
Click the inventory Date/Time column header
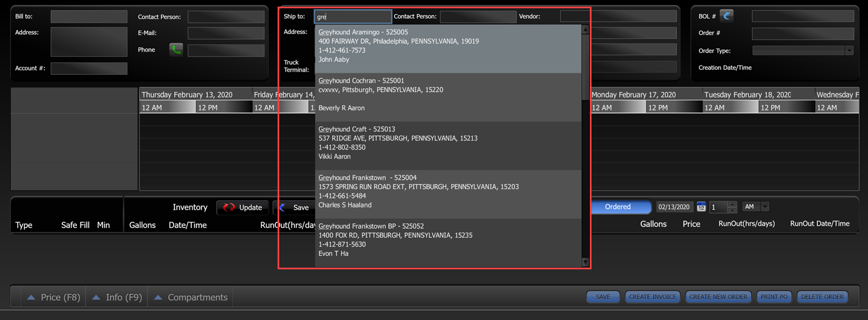coord(188,225)
